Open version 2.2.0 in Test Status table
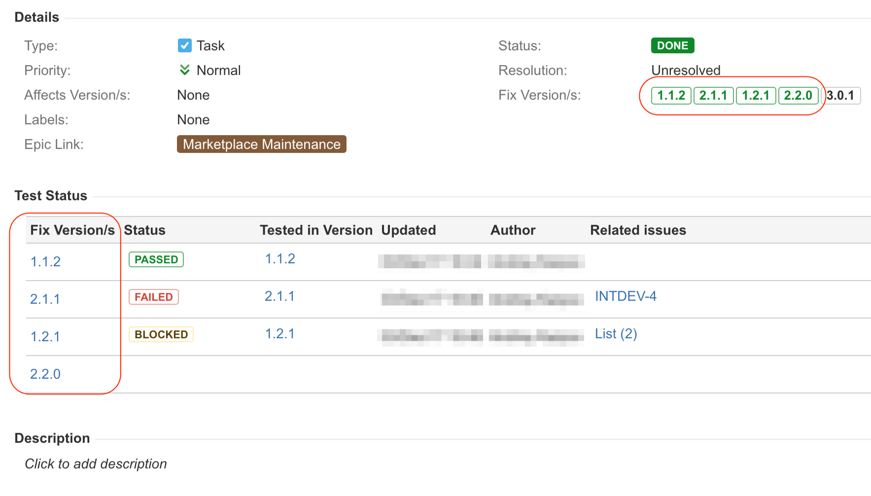The height and width of the screenshot is (496, 871). point(45,374)
